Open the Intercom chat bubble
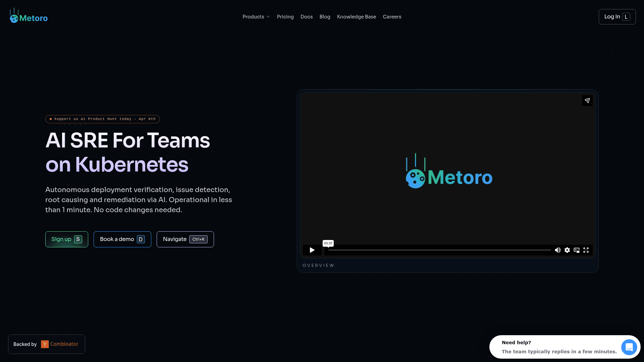This screenshot has width=644, height=362. point(629,347)
